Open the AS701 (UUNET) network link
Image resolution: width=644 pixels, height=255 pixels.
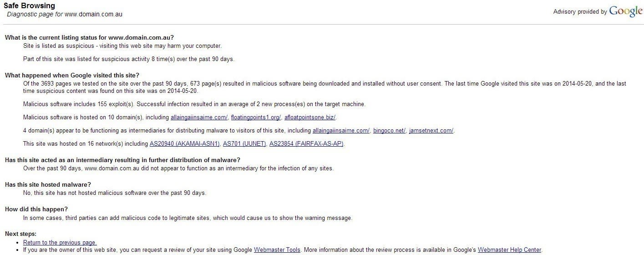pos(244,144)
